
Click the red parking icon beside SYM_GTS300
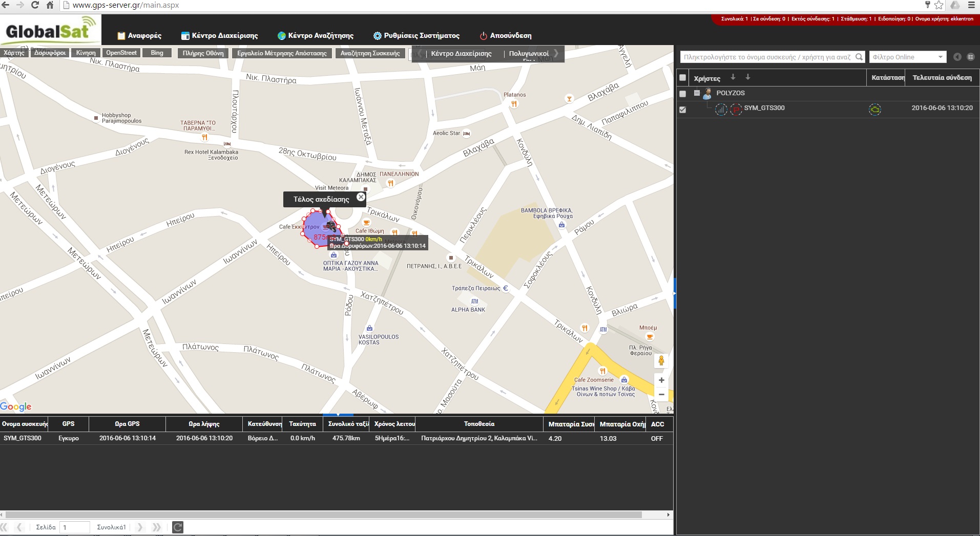pos(736,109)
